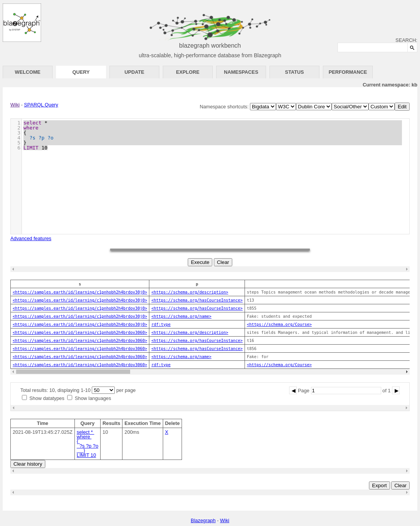This screenshot has height=526, width=420.
Task: Switch to the EXPLORE tab
Action: [188, 72]
